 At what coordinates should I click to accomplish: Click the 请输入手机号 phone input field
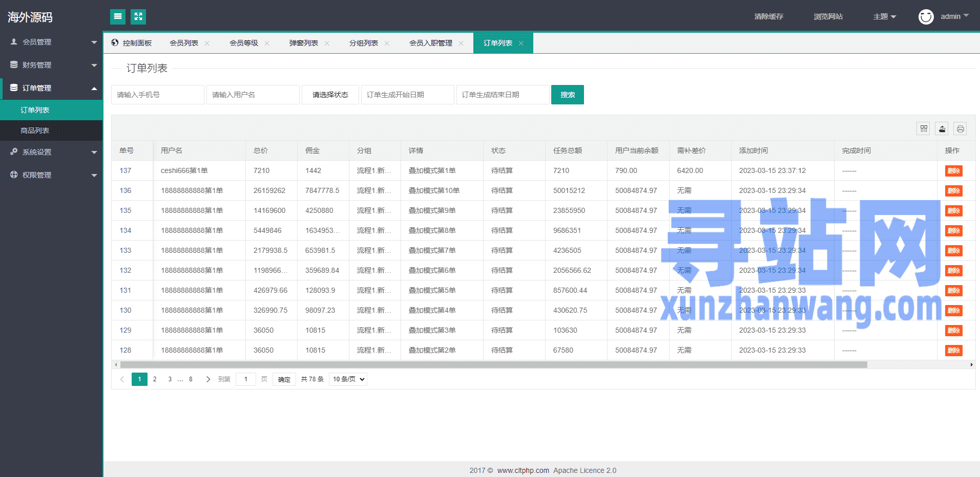coord(157,95)
